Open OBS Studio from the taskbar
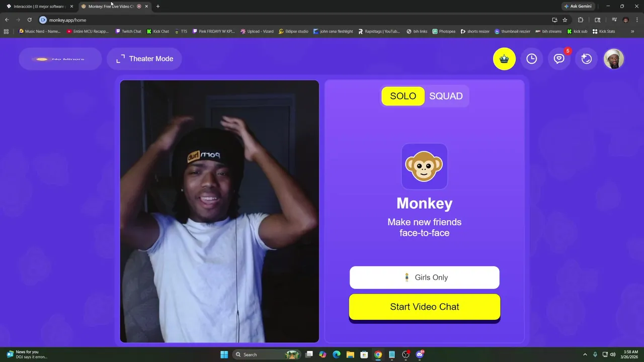Viewport: 644px width, 362px height. [x=406, y=354]
